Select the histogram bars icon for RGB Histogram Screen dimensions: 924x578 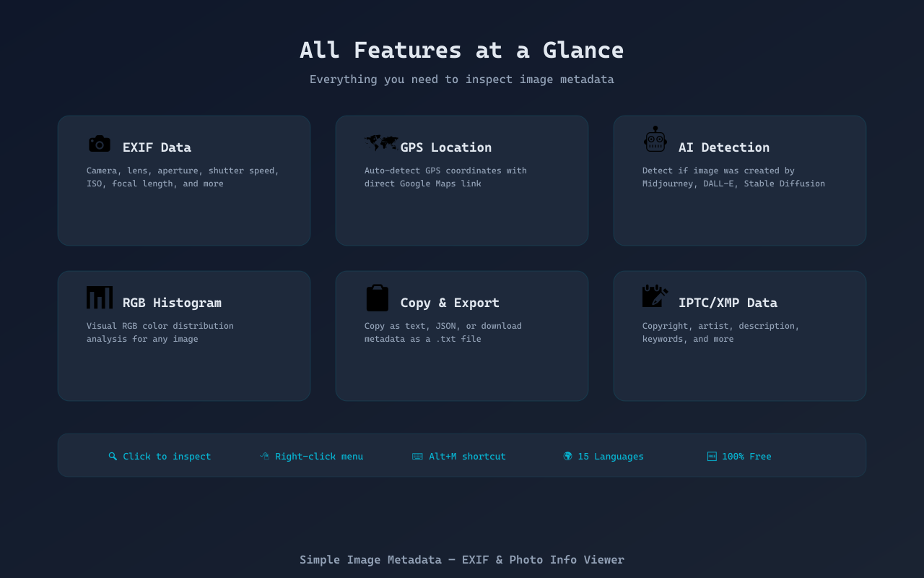pos(99,297)
